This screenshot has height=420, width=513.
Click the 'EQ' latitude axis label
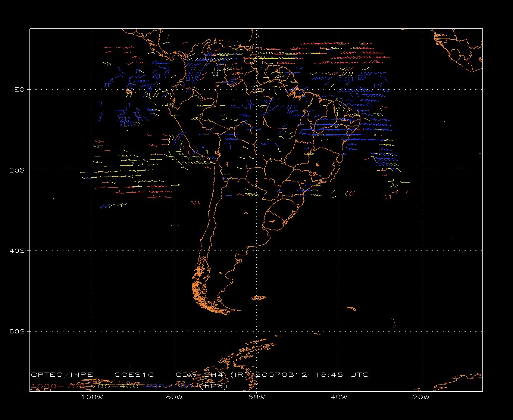click(x=19, y=90)
